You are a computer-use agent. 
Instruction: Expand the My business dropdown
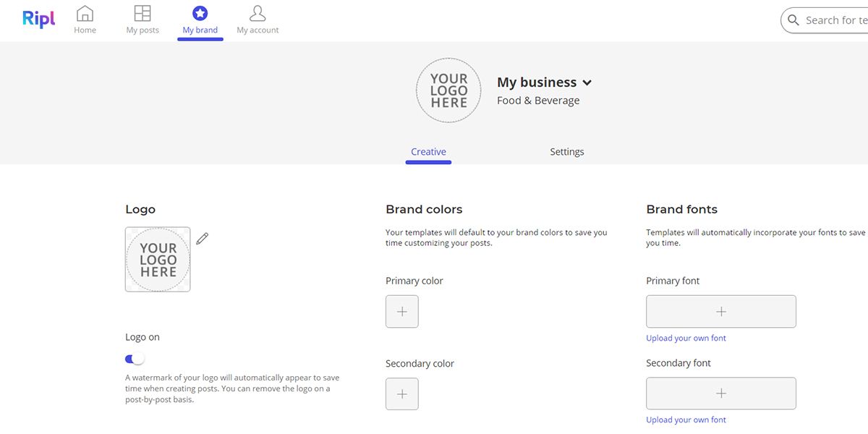tap(587, 82)
